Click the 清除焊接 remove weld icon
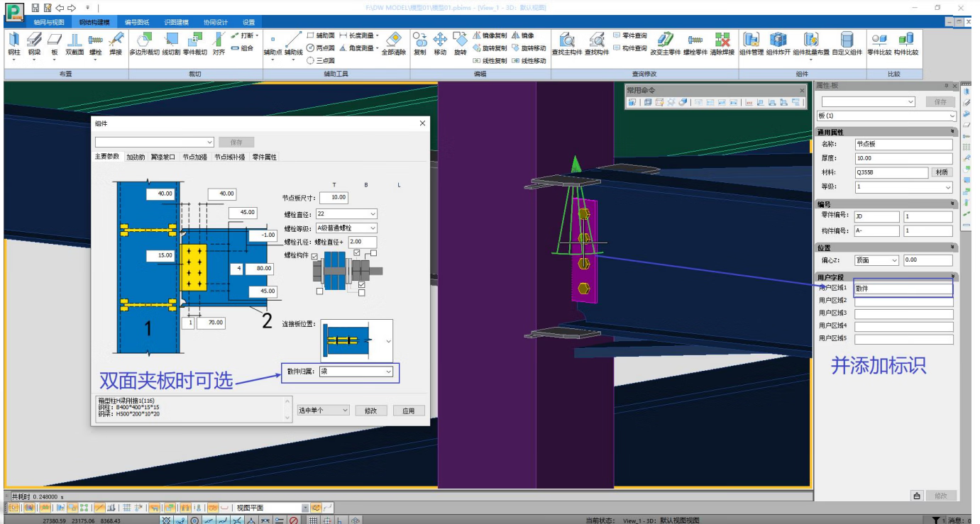The height and width of the screenshot is (524, 980). 722,41
